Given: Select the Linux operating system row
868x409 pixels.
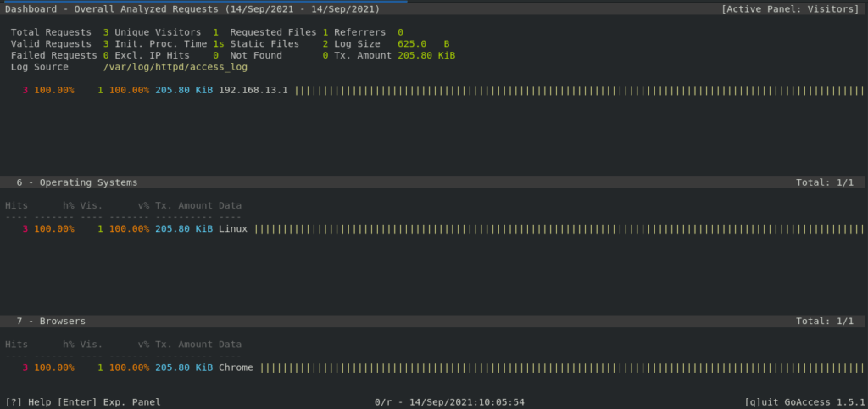Looking at the screenshot, I should (x=434, y=229).
